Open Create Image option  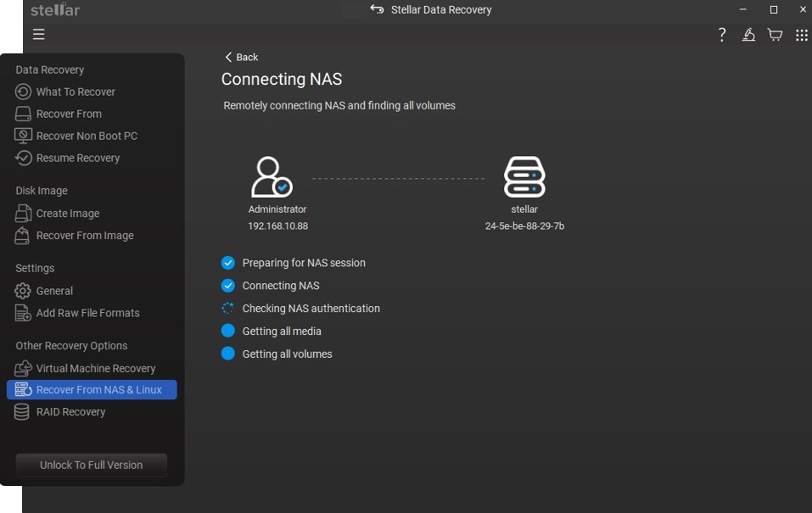click(68, 214)
